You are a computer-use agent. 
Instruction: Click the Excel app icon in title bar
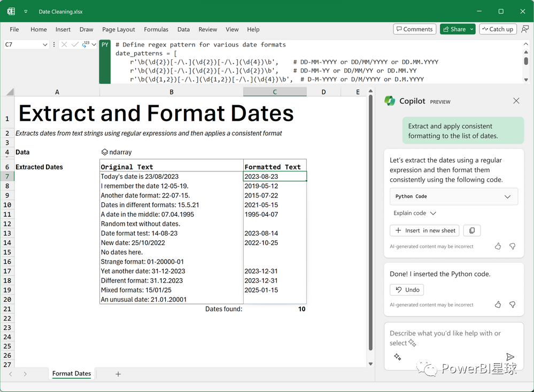pyautogui.click(x=11, y=11)
